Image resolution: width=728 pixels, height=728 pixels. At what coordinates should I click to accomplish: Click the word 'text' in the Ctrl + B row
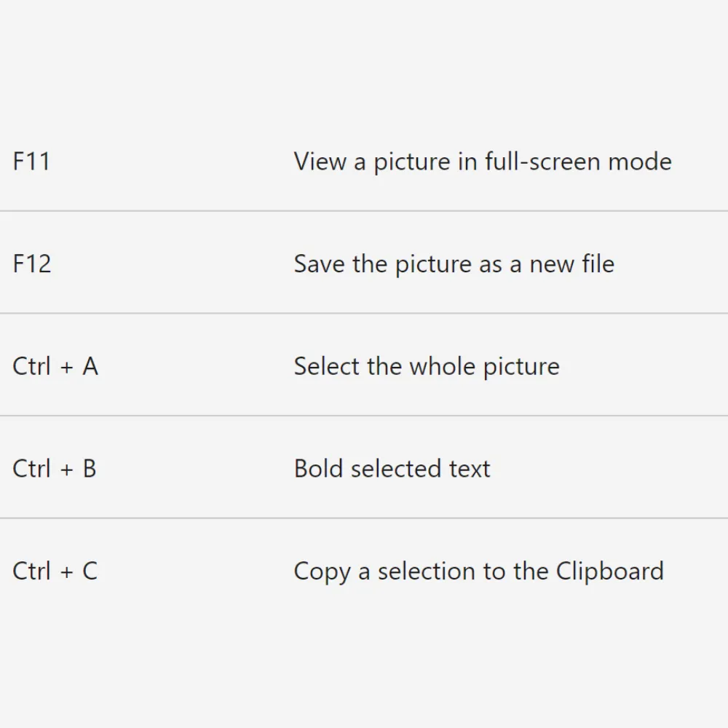point(470,469)
